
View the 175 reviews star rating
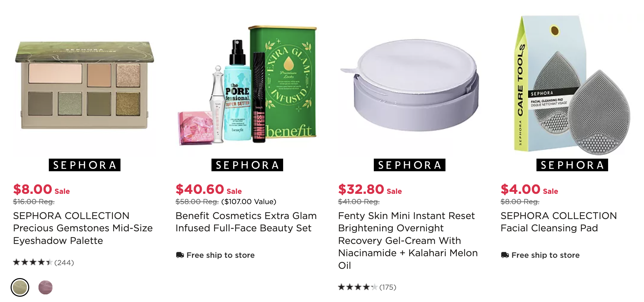coord(367,287)
